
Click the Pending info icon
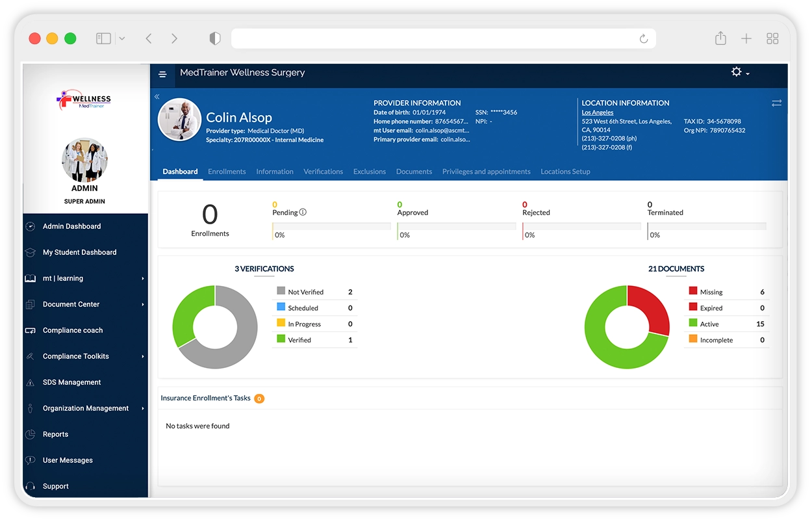[x=303, y=213]
